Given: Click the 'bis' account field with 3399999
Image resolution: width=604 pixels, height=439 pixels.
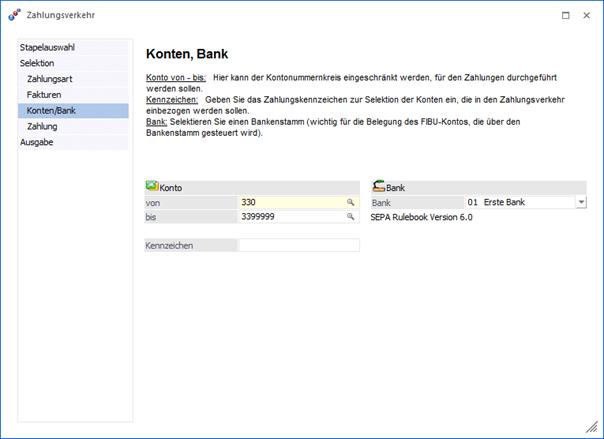Looking at the screenshot, I should 290,216.
